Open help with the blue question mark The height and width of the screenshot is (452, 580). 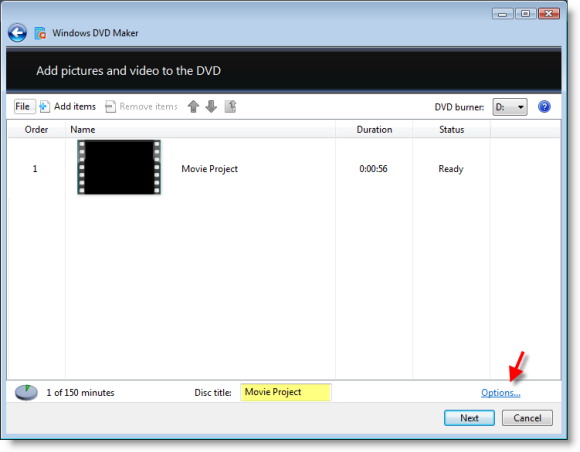click(x=544, y=107)
